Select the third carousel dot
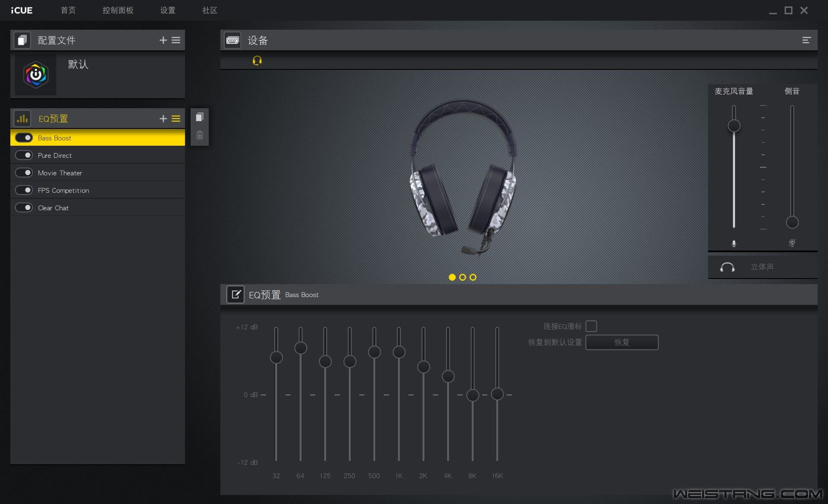This screenshot has height=504, width=828. click(473, 277)
